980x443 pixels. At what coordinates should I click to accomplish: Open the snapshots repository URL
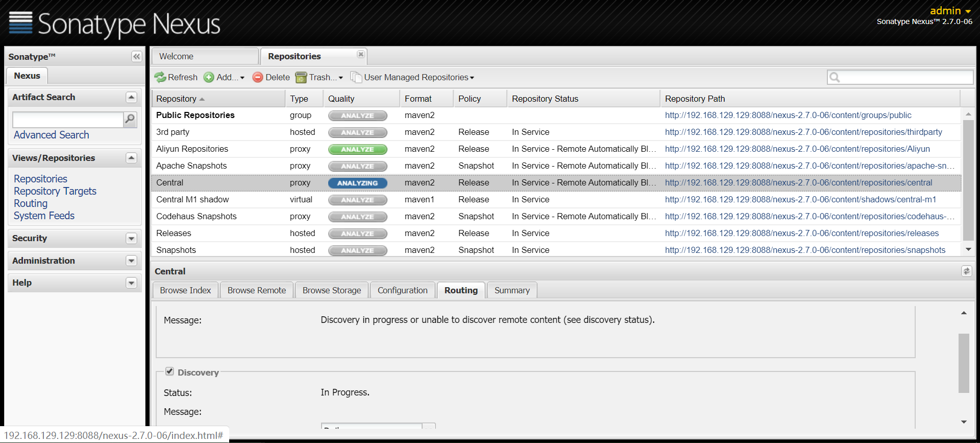tap(805, 250)
